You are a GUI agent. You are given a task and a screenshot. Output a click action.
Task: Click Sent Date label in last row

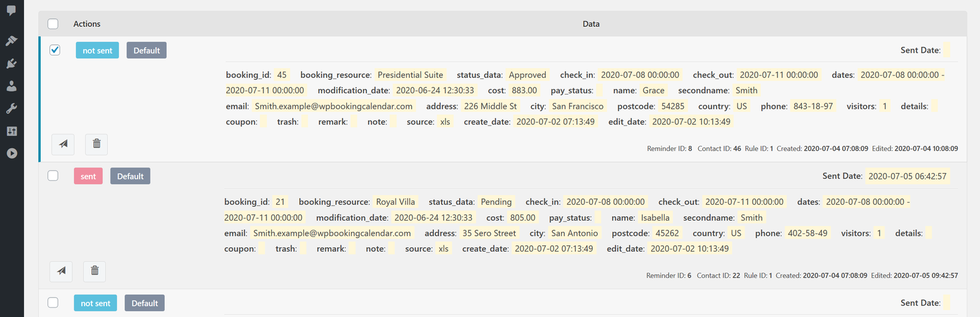coord(920,303)
